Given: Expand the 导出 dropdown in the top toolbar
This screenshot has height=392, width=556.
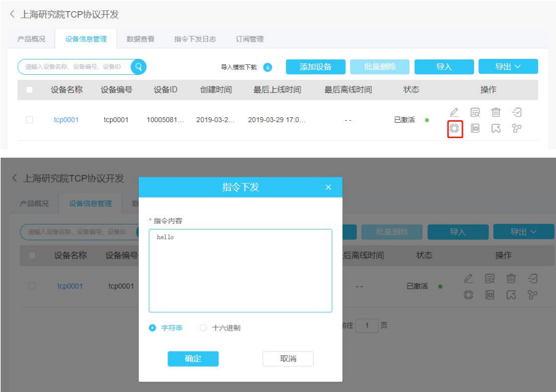Looking at the screenshot, I should point(508,67).
